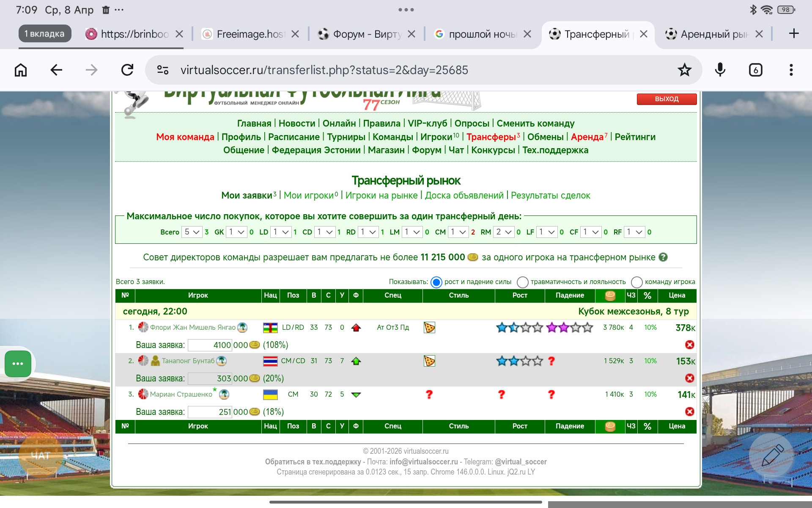This screenshot has height=508, width=812.
Task: Select 'травматичность и лояльность' radio option
Action: [x=523, y=282]
